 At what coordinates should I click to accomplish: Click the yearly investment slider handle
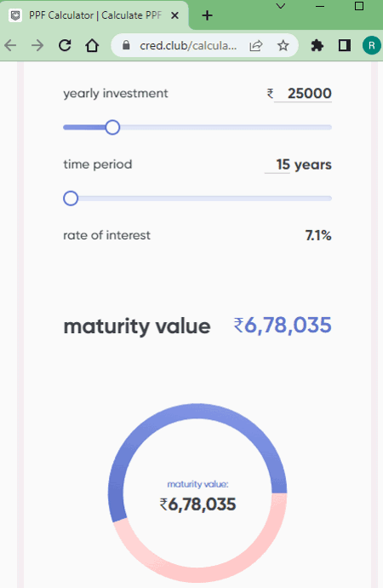pyautogui.click(x=112, y=128)
